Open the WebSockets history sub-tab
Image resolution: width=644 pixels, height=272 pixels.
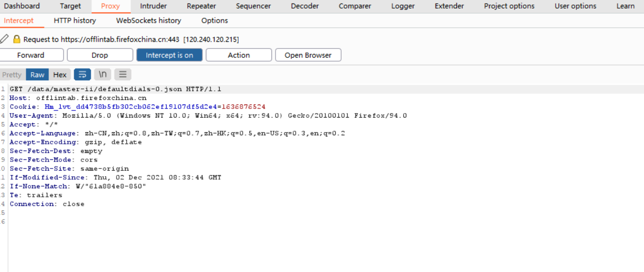(148, 21)
